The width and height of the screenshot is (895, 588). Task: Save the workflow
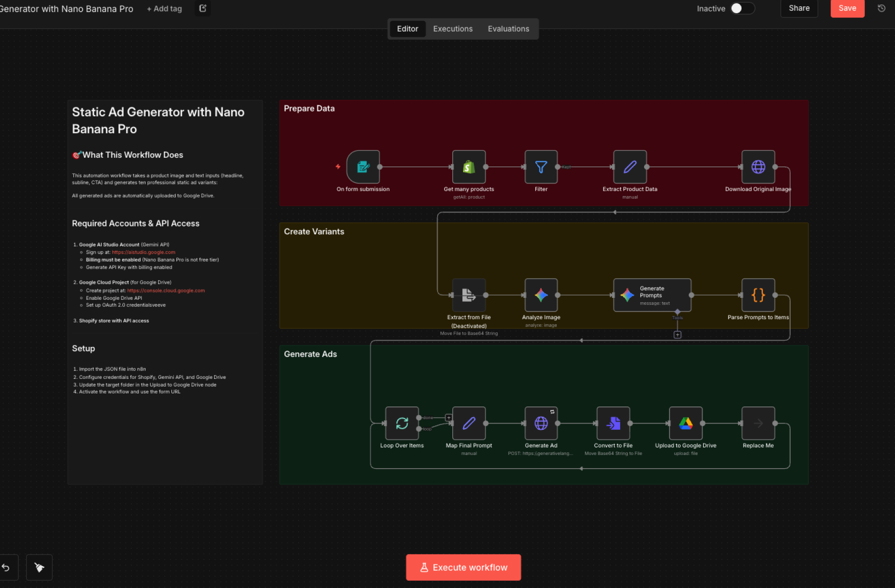tap(847, 8)
